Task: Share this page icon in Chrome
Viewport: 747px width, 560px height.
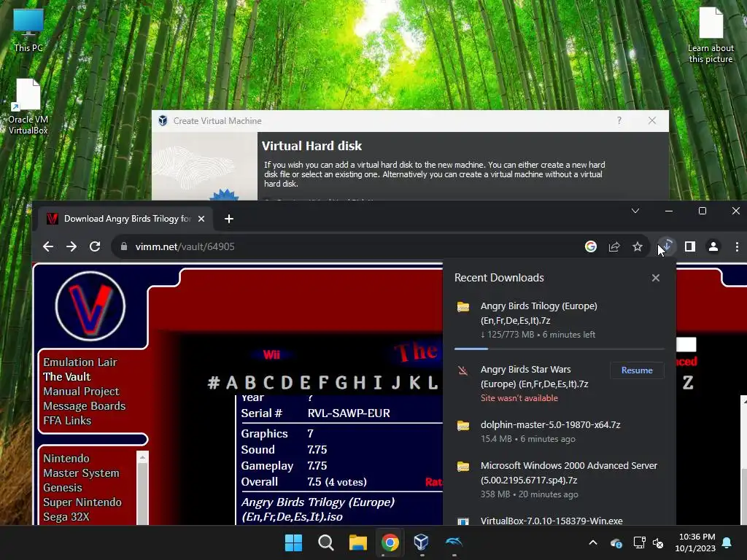Action: [x=614, y=246]
